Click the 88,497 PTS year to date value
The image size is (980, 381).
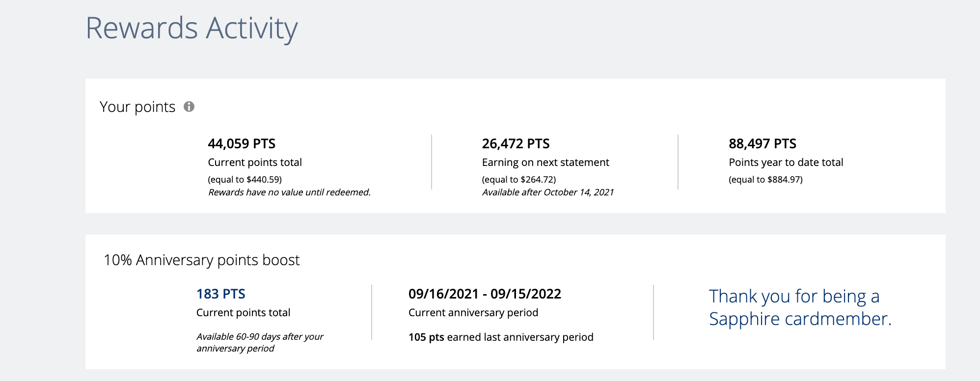[762, 144]
